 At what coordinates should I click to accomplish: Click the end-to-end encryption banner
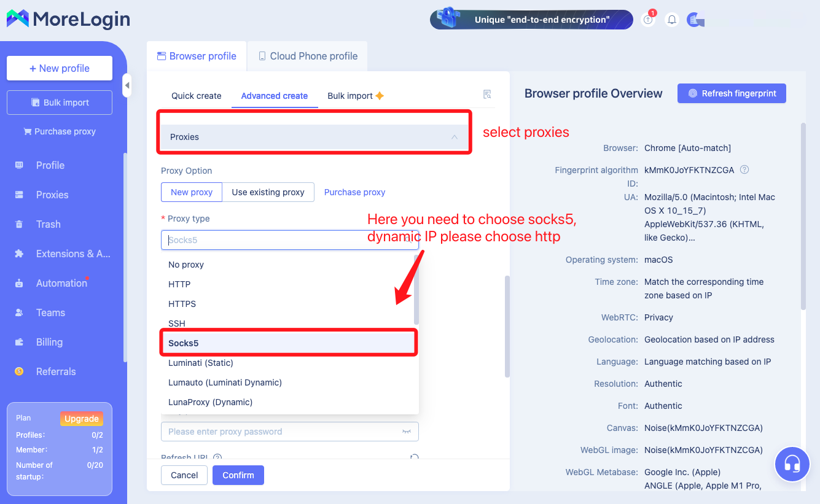point(531,20)
